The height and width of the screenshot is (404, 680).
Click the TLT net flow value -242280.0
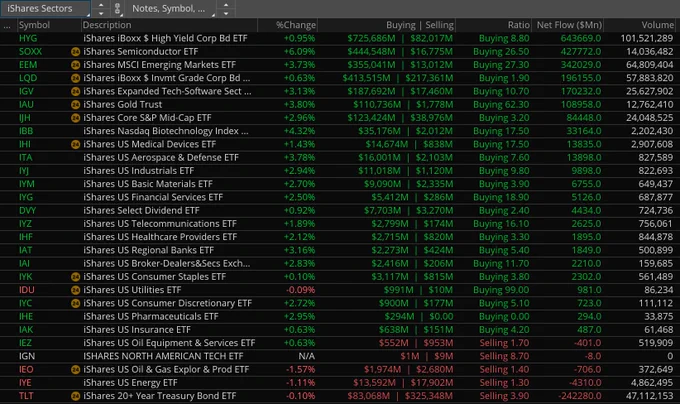579,396
